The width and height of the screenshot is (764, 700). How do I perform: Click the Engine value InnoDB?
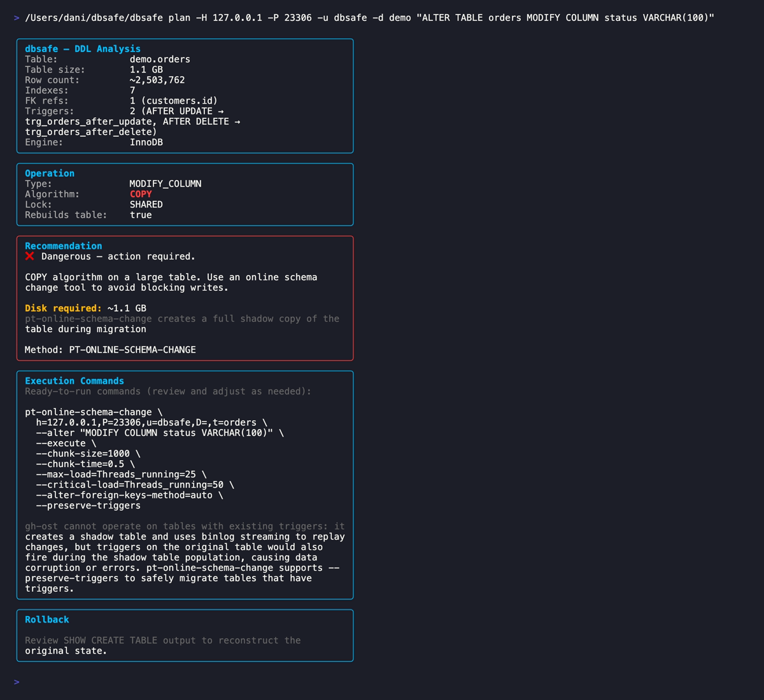pyautogui.click(x=146, y=142)
